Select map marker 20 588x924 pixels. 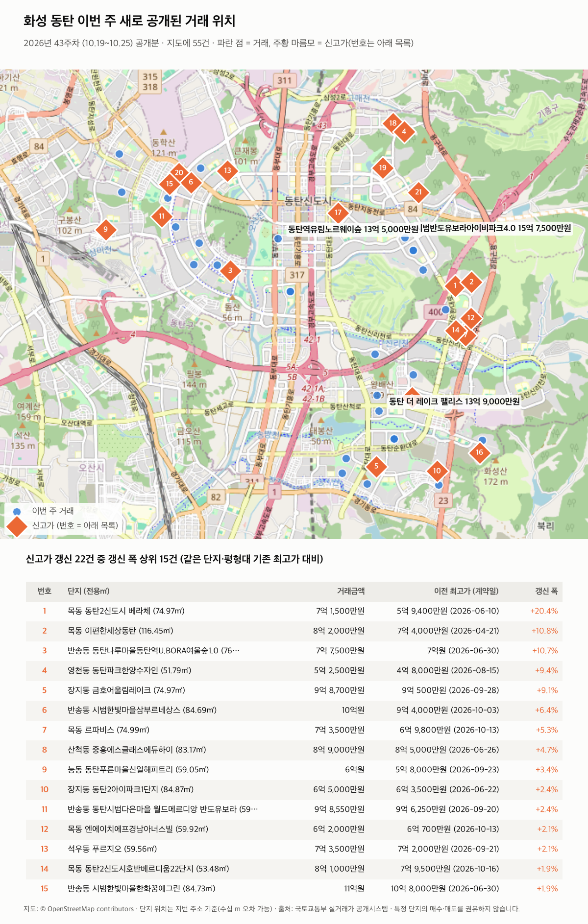(179, 172)
